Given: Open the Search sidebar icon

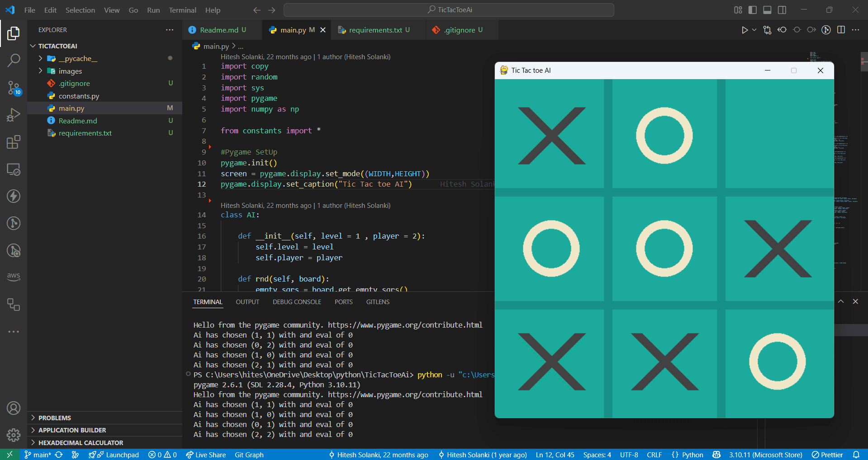Looking at the screenshot, I should click(14, 60).
